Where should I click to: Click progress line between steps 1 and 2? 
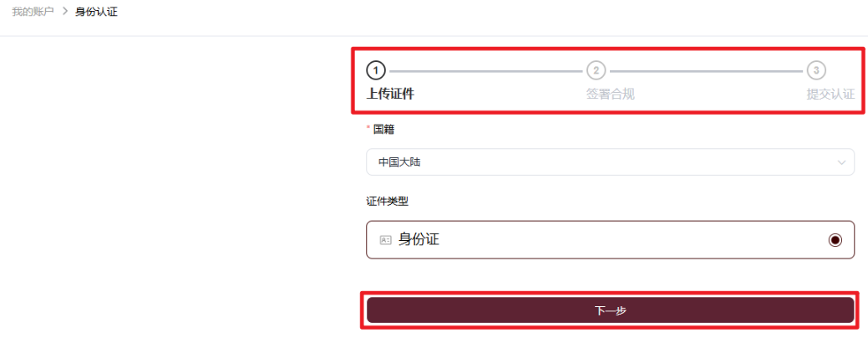pyautogui.click(x=486, y=71)
